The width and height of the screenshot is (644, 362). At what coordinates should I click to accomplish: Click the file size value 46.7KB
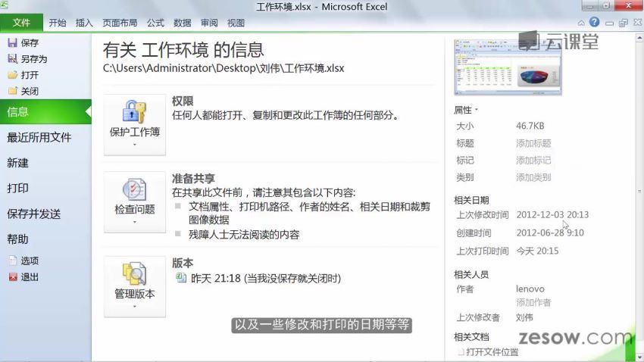tap(530, 126)
